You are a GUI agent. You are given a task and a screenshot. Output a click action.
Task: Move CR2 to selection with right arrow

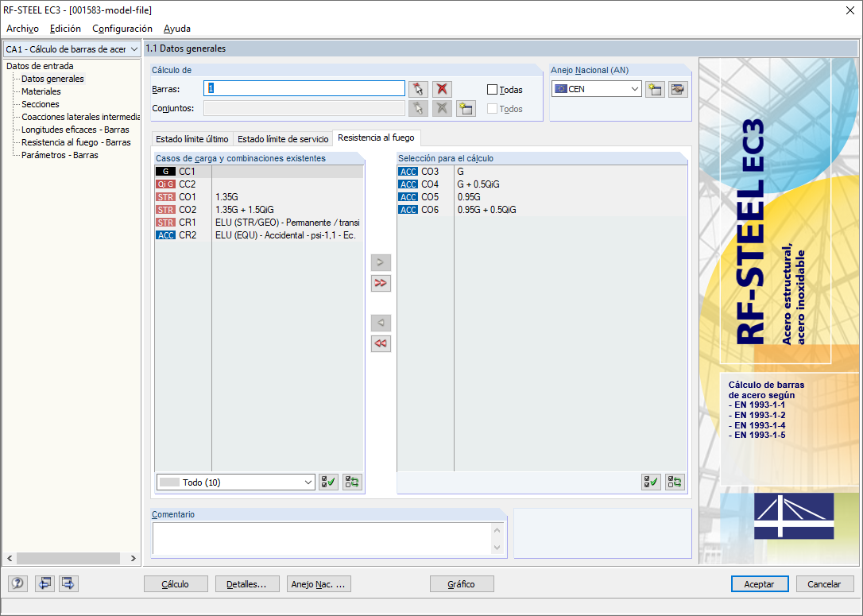[381, 262]
